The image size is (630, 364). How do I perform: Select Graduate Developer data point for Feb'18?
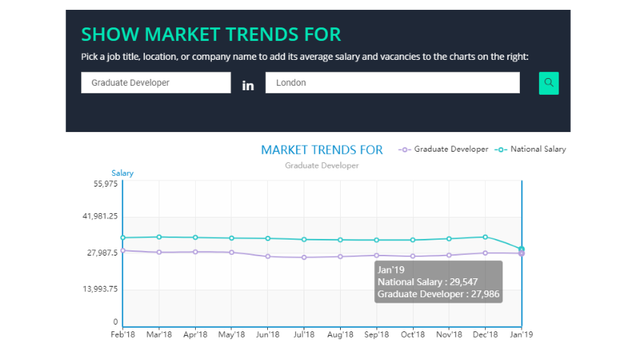coord(123,250)
